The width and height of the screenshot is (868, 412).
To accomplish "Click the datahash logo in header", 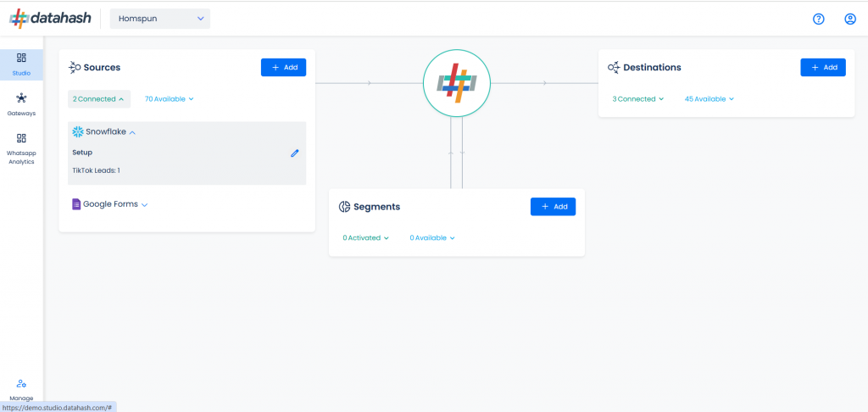I will (50, 19).
